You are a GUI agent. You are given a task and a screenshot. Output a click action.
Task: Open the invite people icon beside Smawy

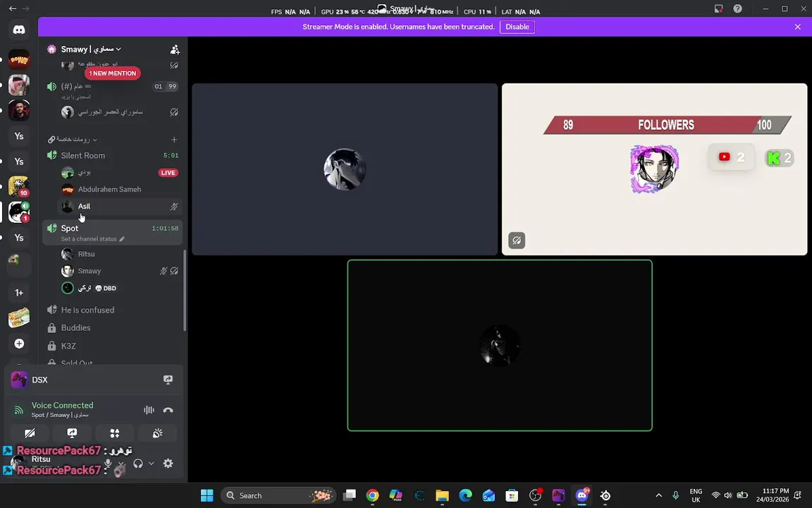pos(175,49)
